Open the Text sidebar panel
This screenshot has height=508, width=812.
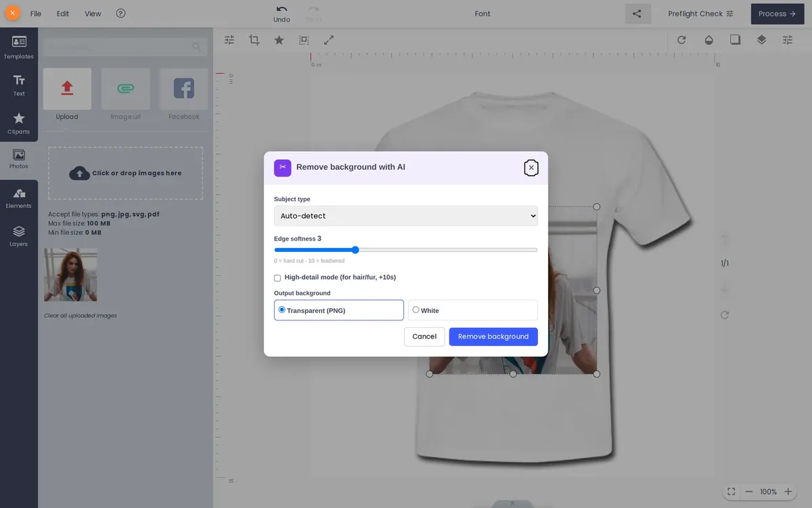19,85
